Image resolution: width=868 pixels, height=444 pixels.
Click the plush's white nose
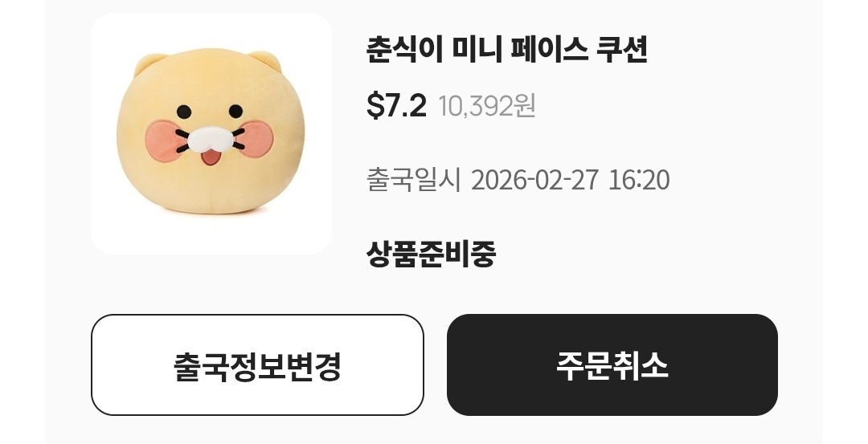[x=209, y=140]
